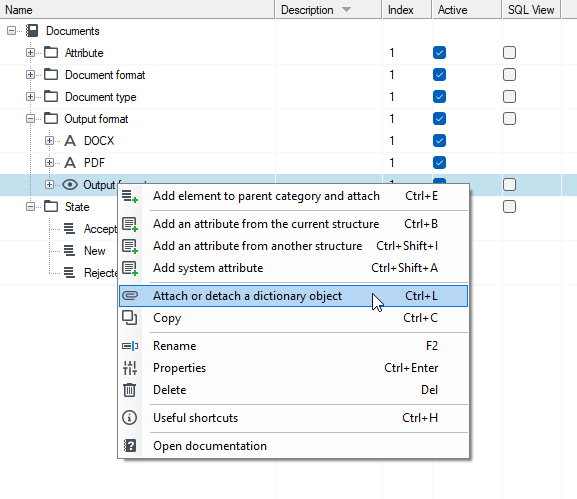
Task: Click the Properties sliders icon
Action: tap(130, 368)
